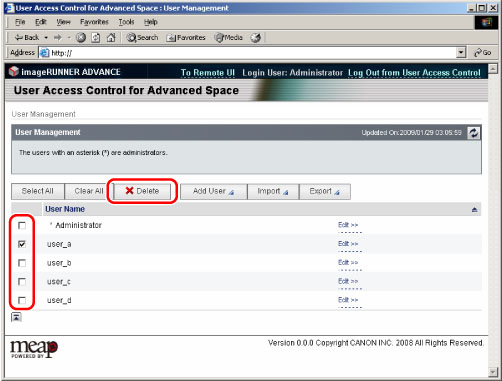This screenshot has width=502, height=381.
Task: Open the Help menu
Action: tap(151, 22)
